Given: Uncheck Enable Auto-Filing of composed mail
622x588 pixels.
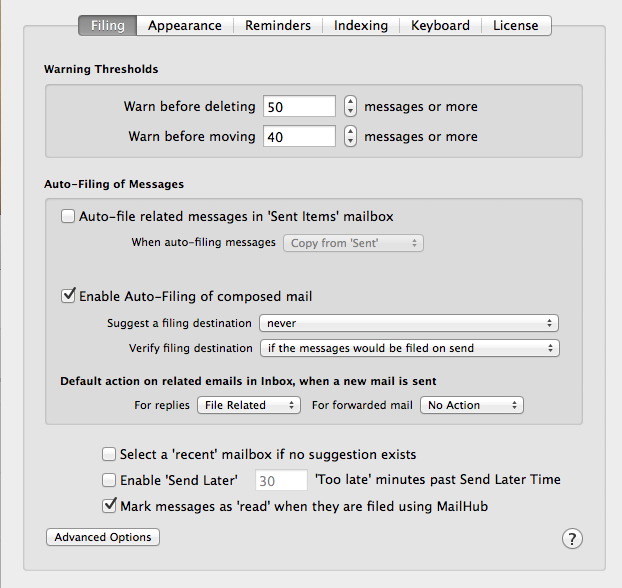Looking at the screenshot, I should pos(68,296).
